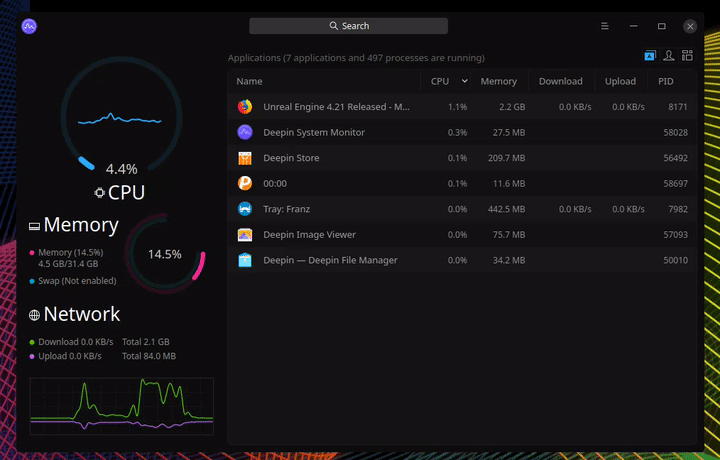Click the Deepin System Monitor logo icon
The image size is (720, 460).
pyautogui.click(x=29, y=26)
